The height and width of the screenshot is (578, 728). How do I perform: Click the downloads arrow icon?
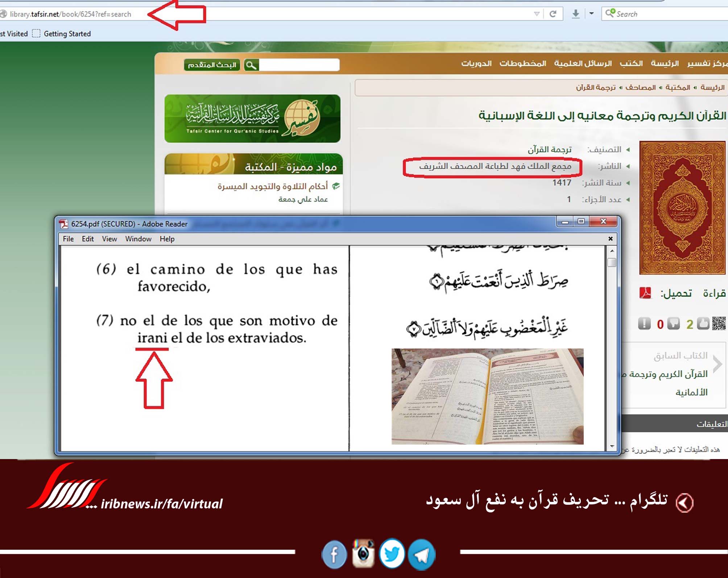coord(575,14)
